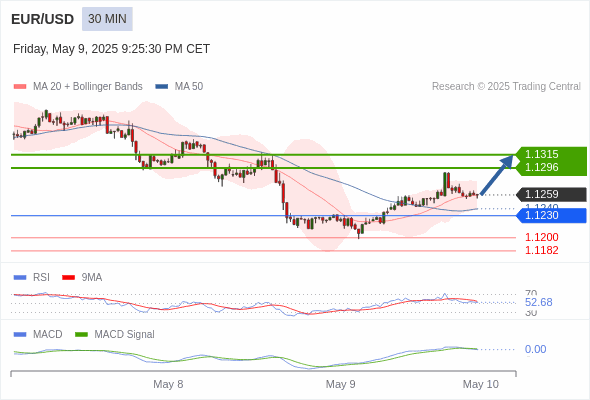The image size is (590, 400).
Task: Click the EUR/USD pair title
Action: coord(43,19)
